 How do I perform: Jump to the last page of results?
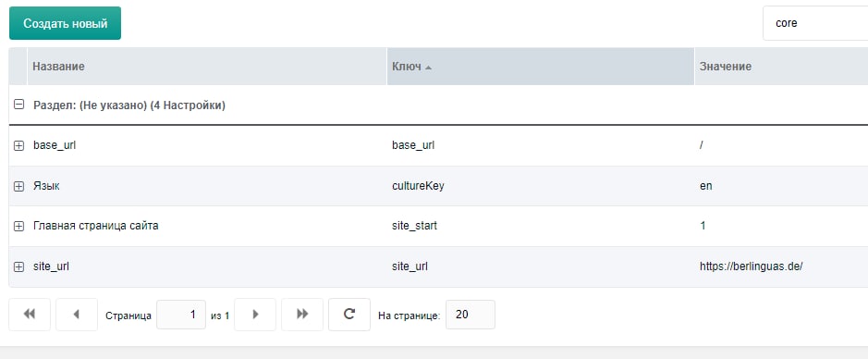point(301,315)
